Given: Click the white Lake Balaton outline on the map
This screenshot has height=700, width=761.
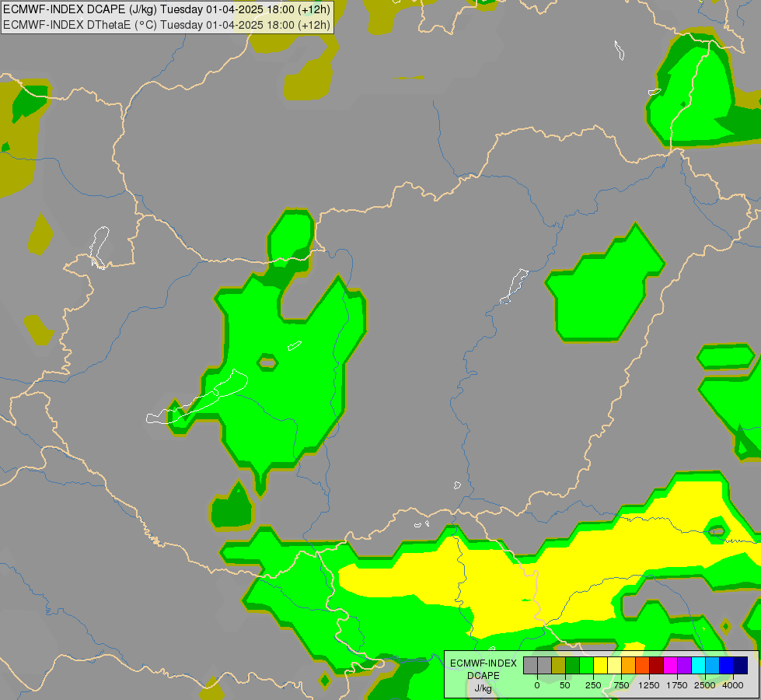Looking at the screenshot, I should click(x=197, y=397).
